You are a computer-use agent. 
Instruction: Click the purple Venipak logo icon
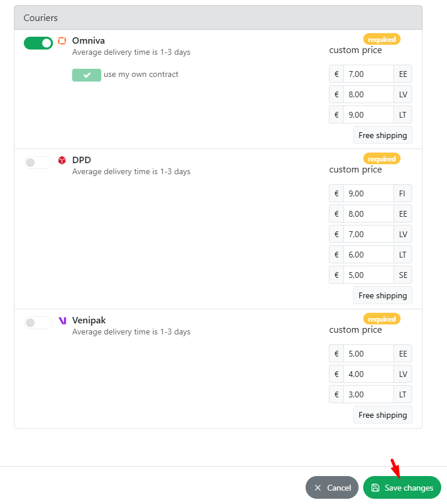pyautogui.click(x=62, y=320)
